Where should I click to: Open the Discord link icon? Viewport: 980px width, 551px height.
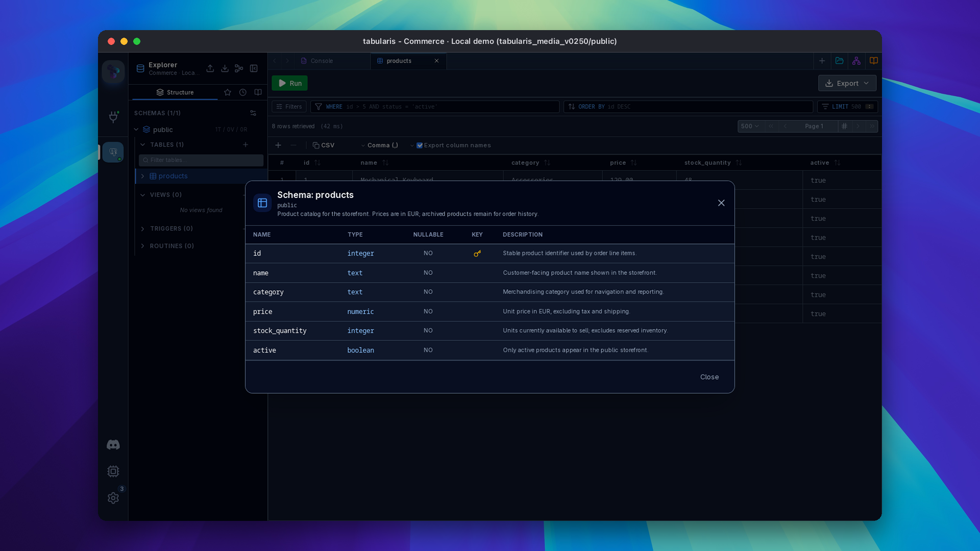(x=113, y=445)
